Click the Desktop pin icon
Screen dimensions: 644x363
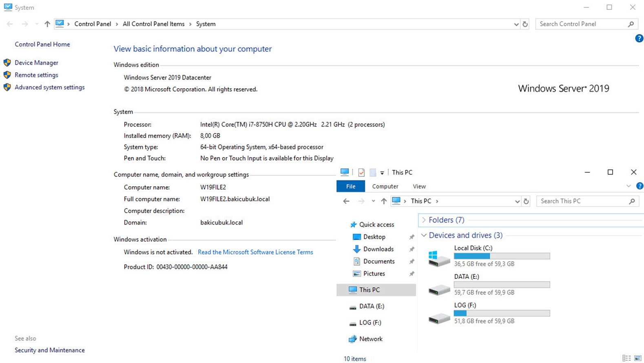coord(412,237)
